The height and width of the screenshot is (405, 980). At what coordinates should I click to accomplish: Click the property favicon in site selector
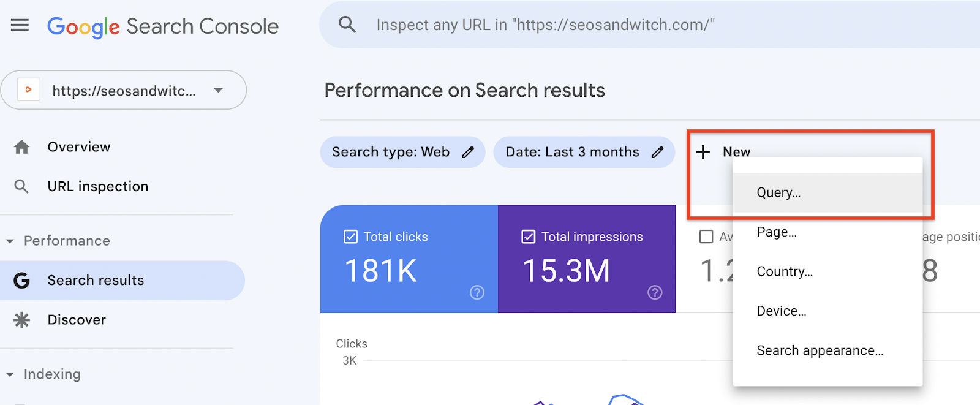click(28, 90)
